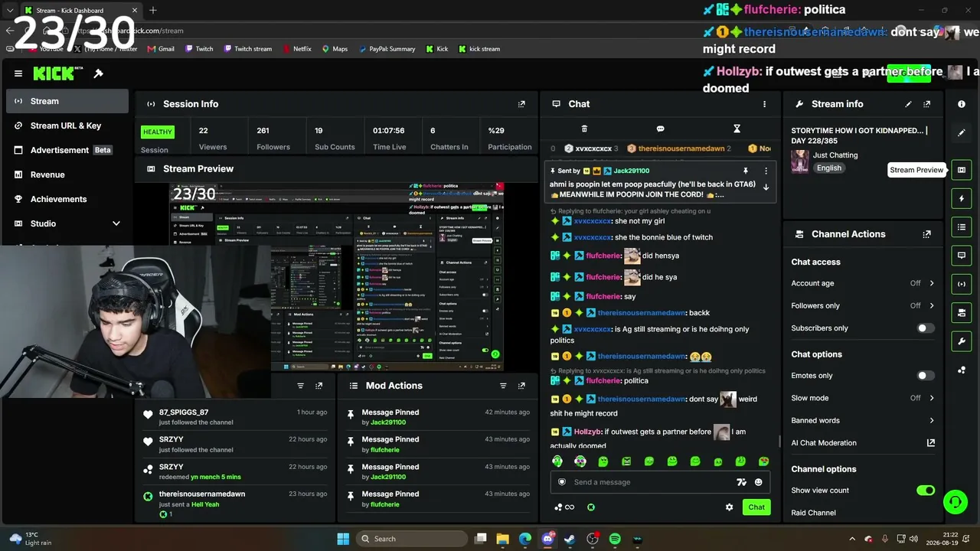
Task: Pop out the Session Info panel
Action: pyautogui.click(x=521, y=104)
